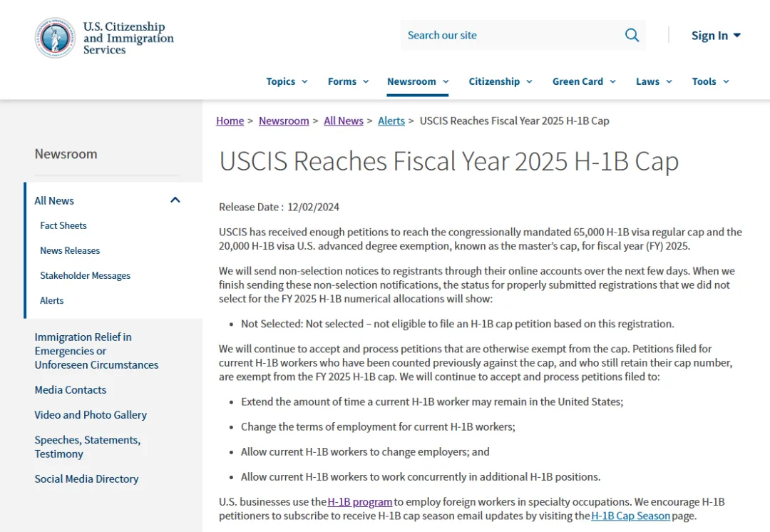Follow the Alerts breadcrumb link

click(391, 121)
